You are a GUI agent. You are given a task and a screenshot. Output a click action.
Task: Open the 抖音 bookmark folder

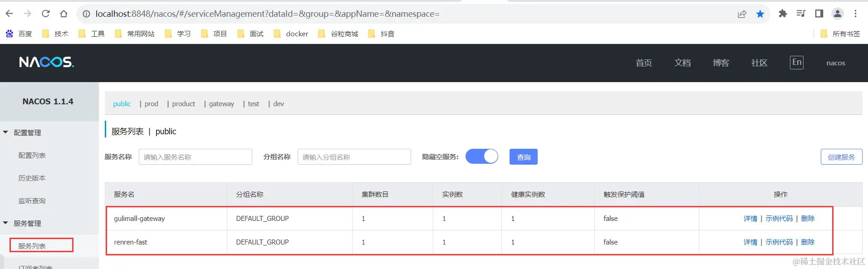[381, 34]
